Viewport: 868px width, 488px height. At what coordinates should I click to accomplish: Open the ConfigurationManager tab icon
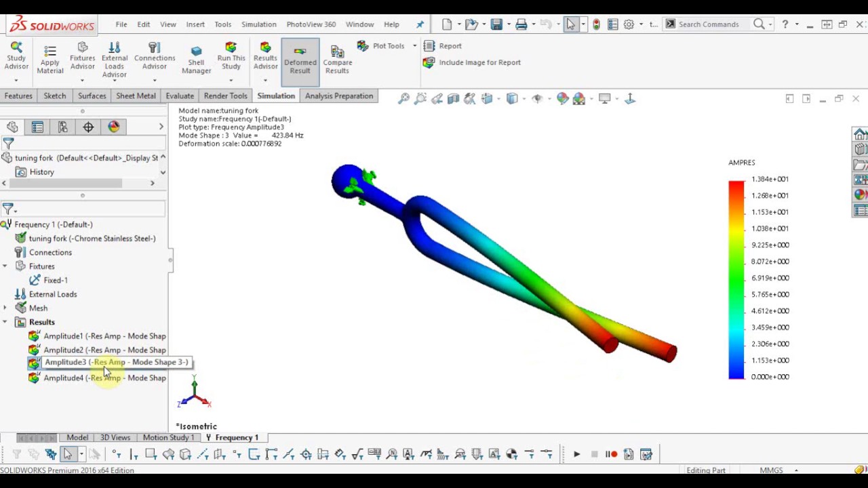[62, 127]
